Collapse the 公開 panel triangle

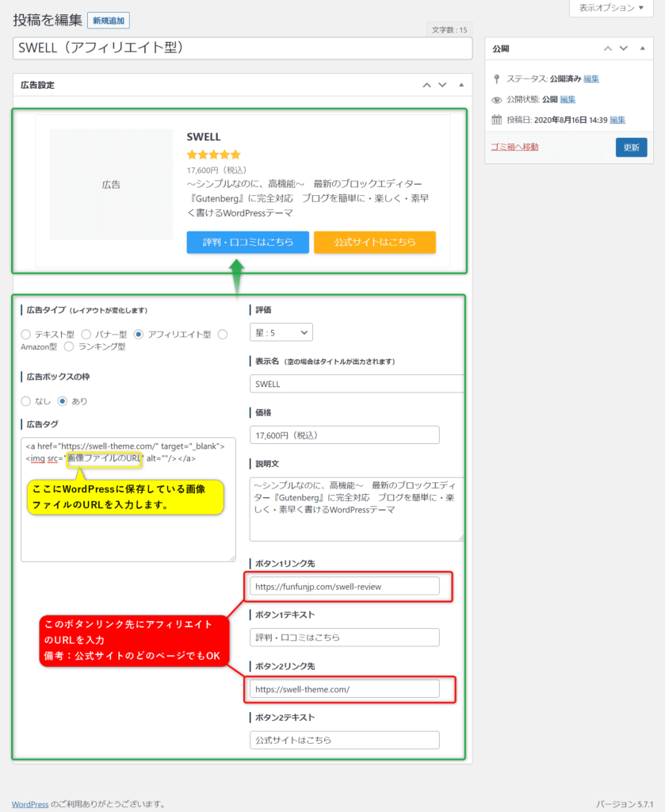[x=642, y=48]
